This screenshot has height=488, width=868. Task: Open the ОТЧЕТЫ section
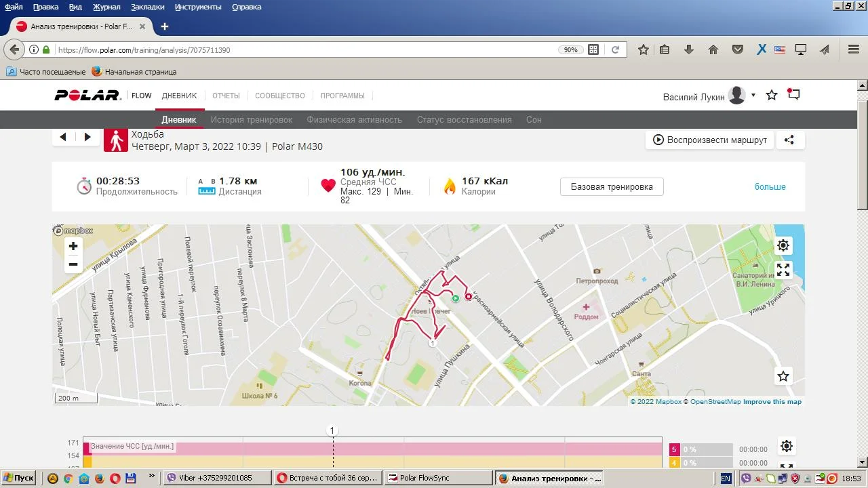click(226, 96)
